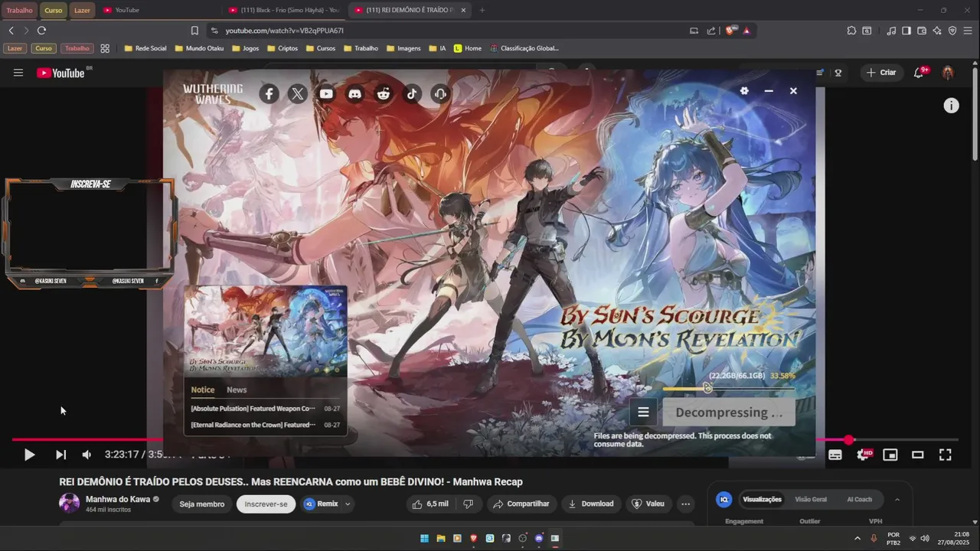
Task: Click the blue IQ icon in the side panel
Action: 724,500
